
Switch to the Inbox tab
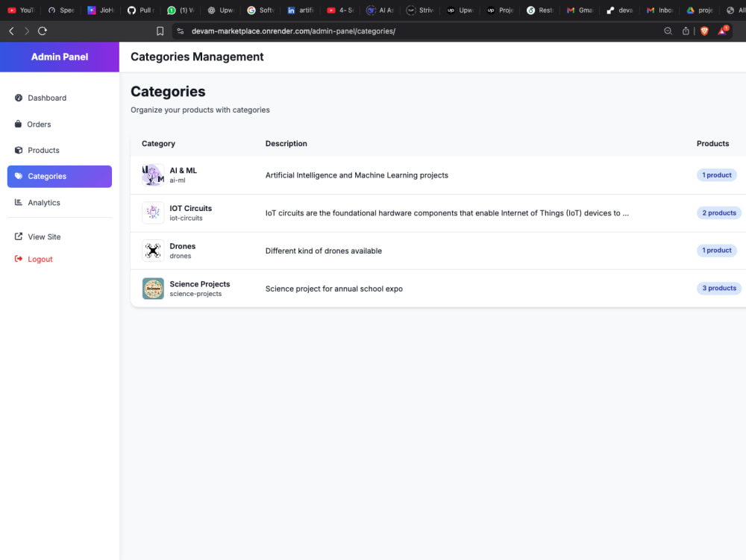tap(660, 10)
